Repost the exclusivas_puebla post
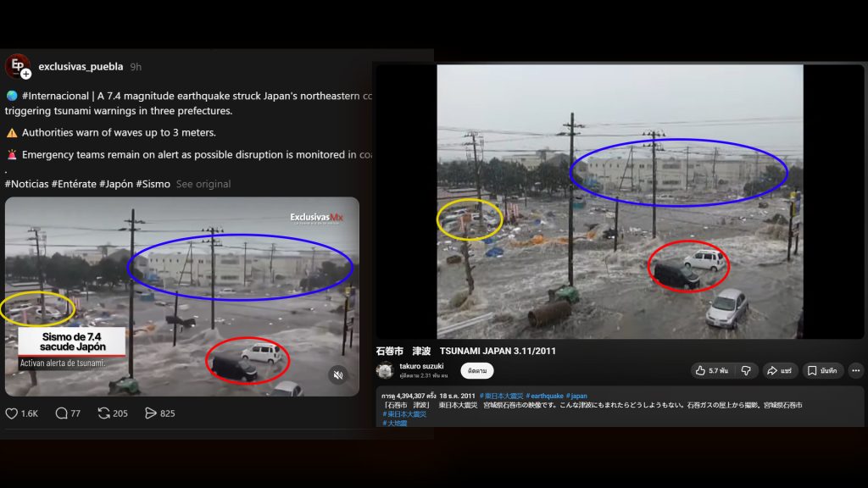The height and width of the screenshot is (488, 868). 105,413
